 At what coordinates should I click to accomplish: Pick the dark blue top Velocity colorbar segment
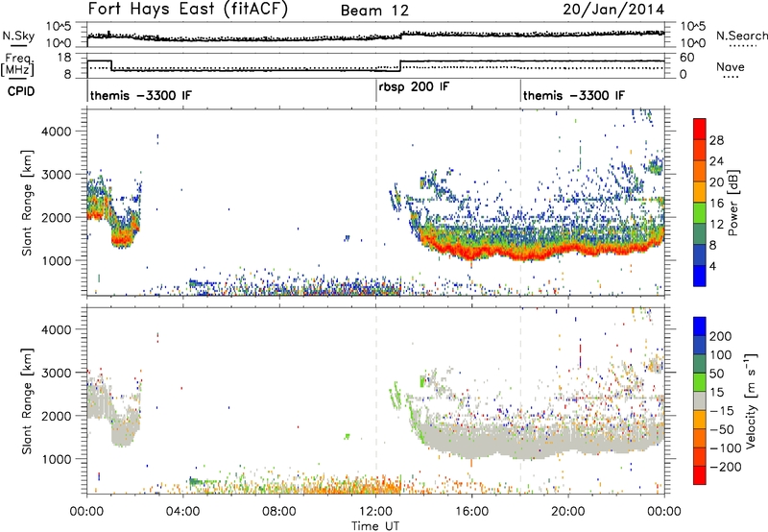point(700,326)
